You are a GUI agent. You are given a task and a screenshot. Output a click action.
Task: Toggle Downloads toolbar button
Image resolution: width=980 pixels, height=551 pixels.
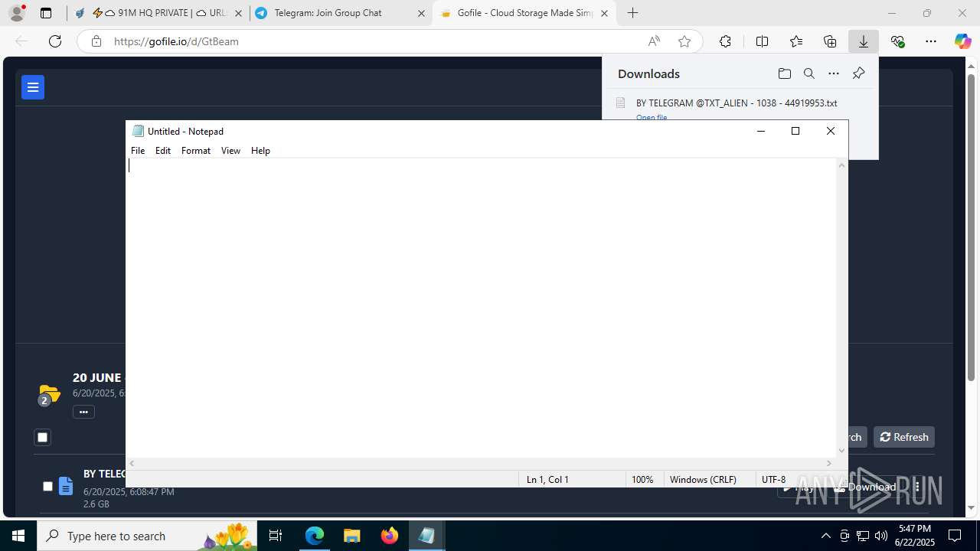coord(864,41)
